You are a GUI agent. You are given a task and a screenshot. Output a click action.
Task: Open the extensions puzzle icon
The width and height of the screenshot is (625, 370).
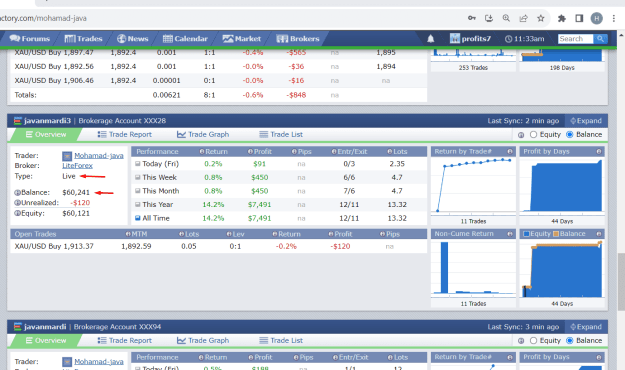pos(562,18)
